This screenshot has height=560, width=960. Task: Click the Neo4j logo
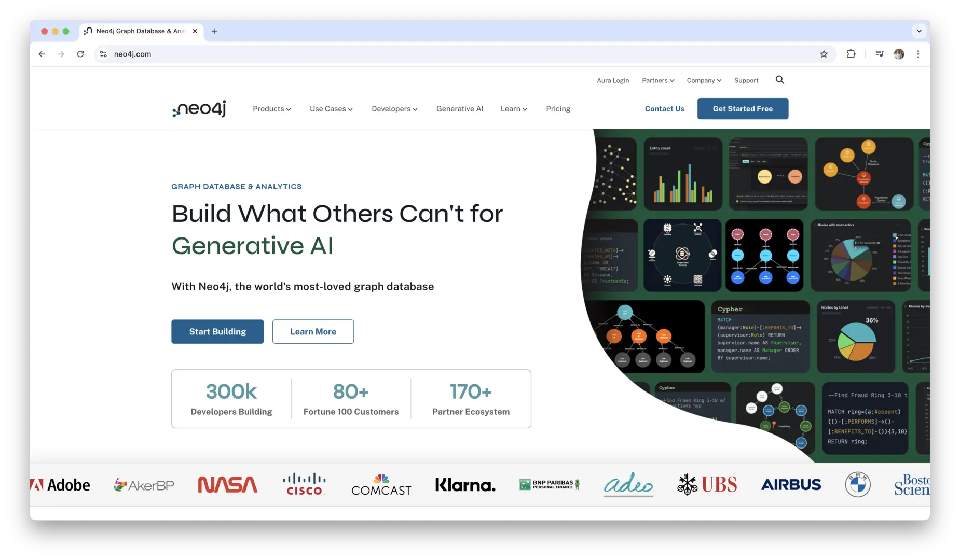[x=199, y=109]
